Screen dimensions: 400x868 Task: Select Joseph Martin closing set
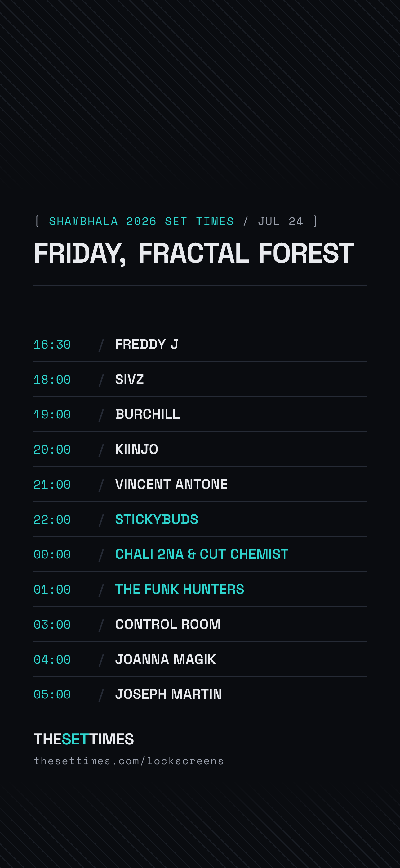200,694
